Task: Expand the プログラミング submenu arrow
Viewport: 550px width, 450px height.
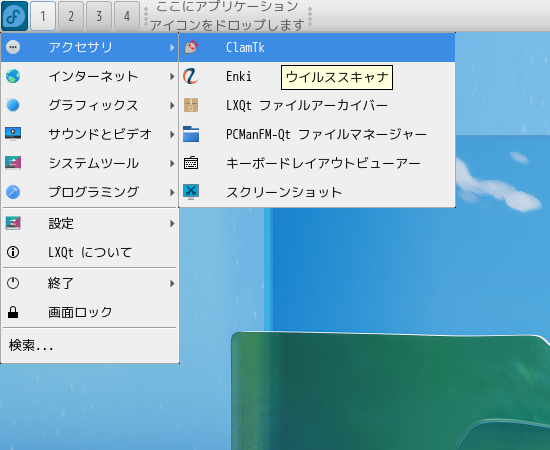Action: point(172,192)
